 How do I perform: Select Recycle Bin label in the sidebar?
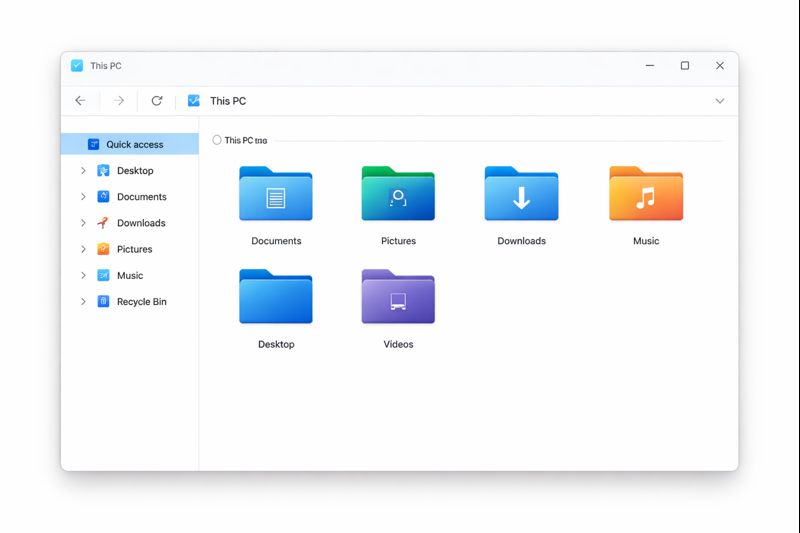[x=142, y=301]
